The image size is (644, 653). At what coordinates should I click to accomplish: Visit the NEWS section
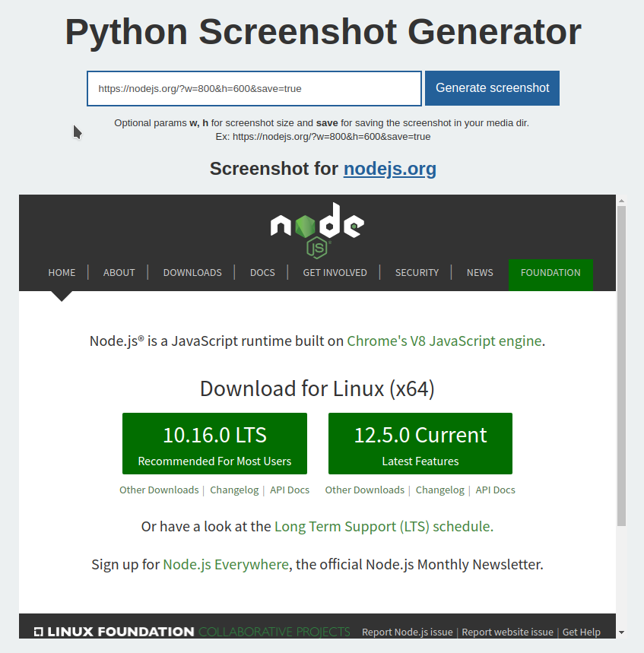click(x=480, y=272)
